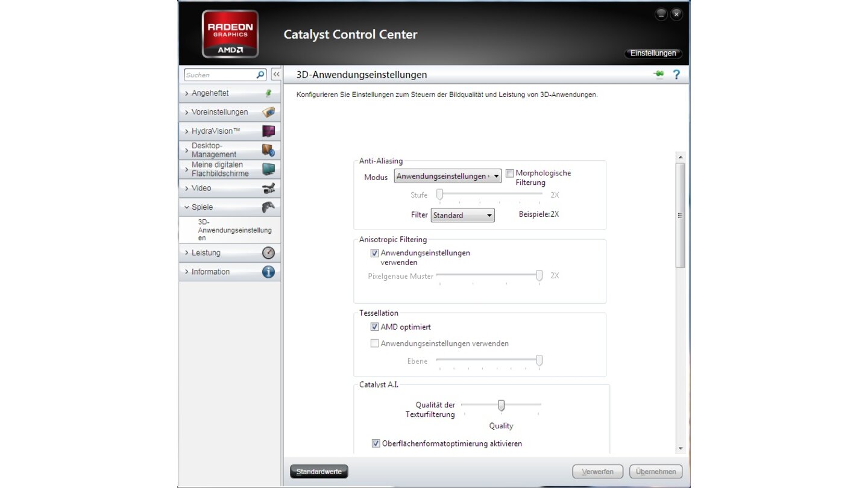Click the HydraVision monitor icon
Screen dimensions: 868x488
point(268,131)
